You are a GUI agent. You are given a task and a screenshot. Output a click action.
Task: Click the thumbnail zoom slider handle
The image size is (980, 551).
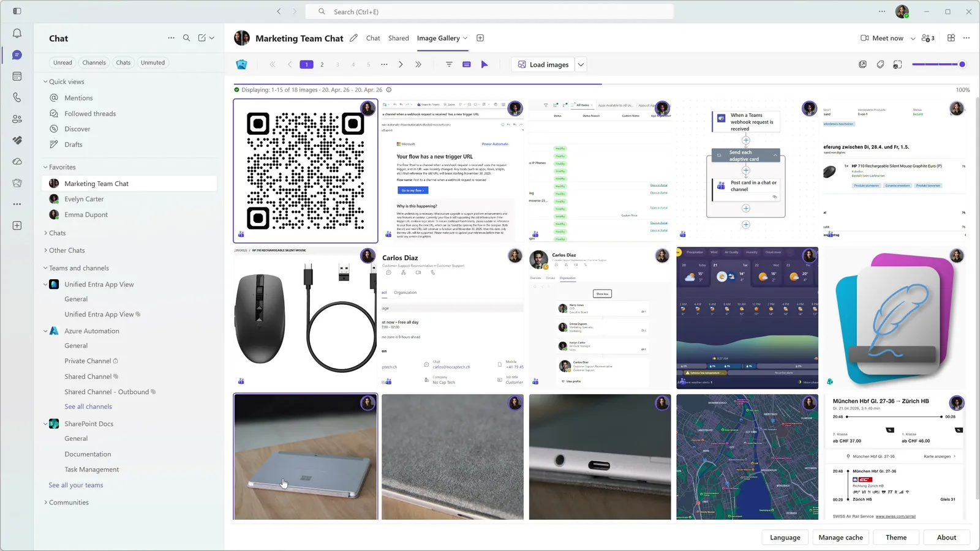tap(962, 64)
